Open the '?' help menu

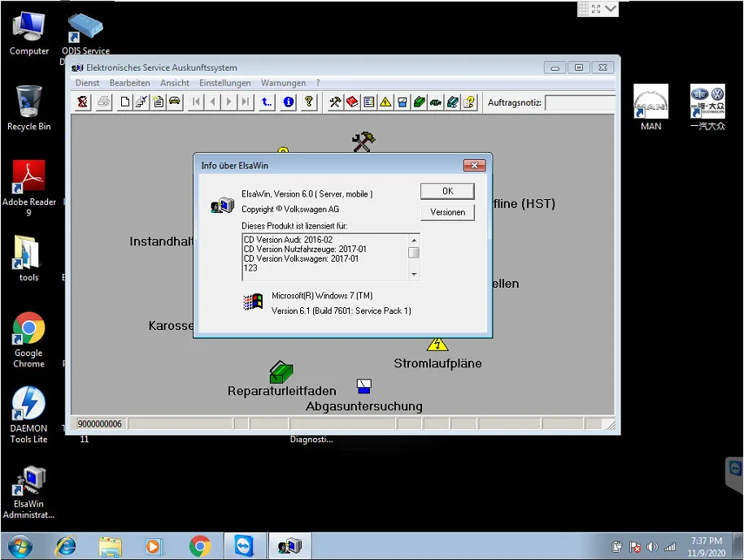click(318, 83)
